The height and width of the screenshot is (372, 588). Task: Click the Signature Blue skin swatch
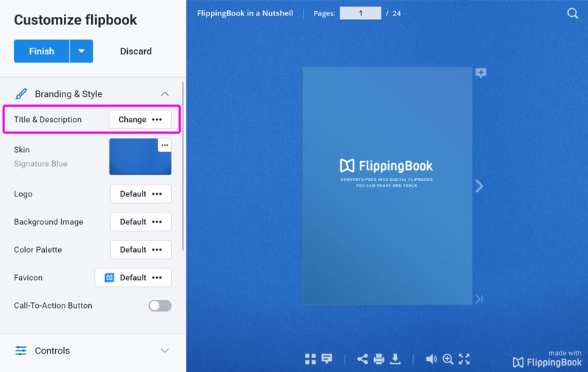(140, 157)
